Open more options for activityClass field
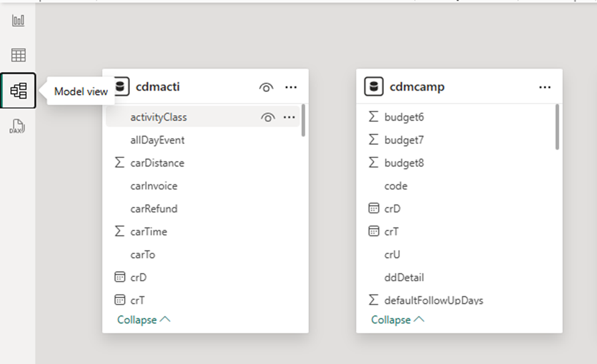This screenshot has height=364, width=597. click(289, 117)
